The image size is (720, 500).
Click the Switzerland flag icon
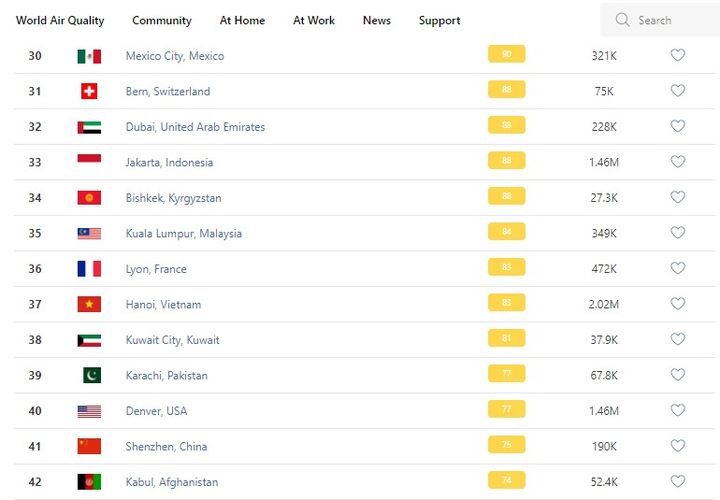click(x=89, y=91)
